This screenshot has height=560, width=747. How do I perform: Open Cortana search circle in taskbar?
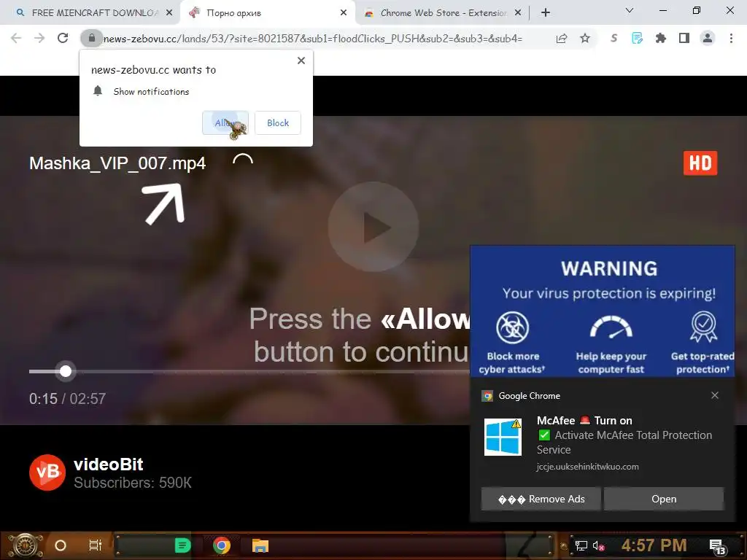[60, 545]
